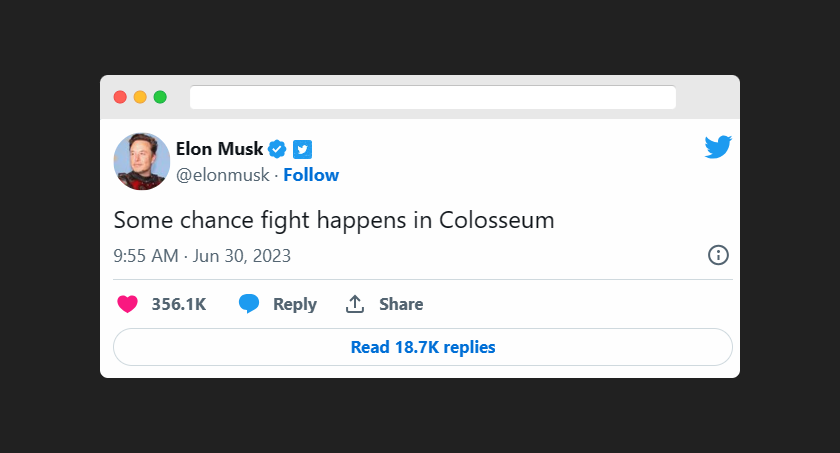The image size is (840, 453).
Task: Click the share upload arrow icon
Action: click(354, 304)
